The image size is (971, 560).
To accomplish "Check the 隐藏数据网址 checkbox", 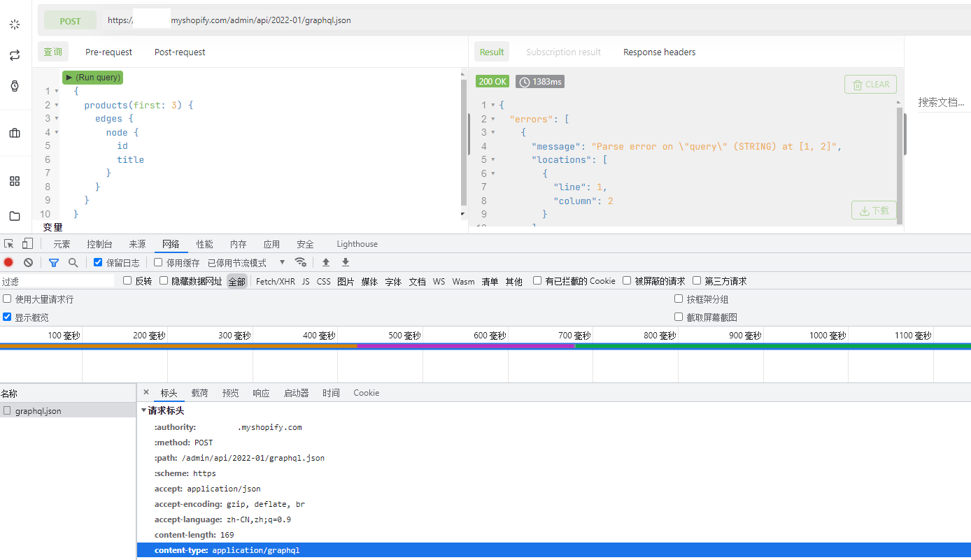I will 164,281.
